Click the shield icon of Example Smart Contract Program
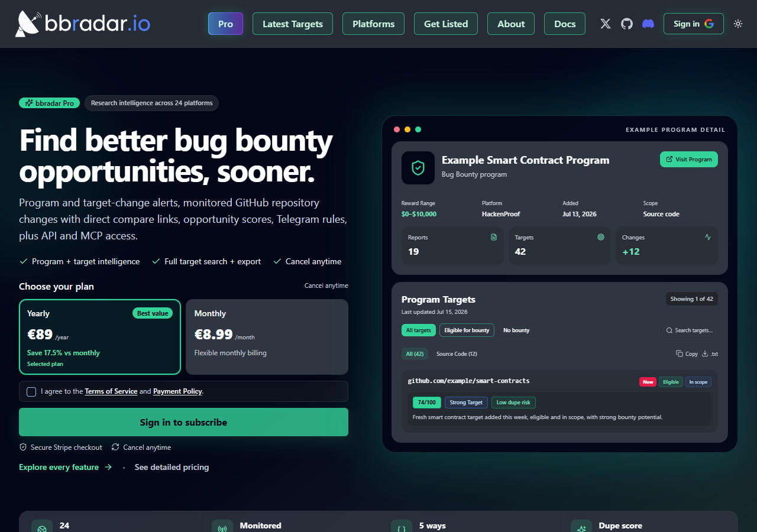The width and height of the screenshot is (757, 532). pyautogui.click(x=418, y=168)
